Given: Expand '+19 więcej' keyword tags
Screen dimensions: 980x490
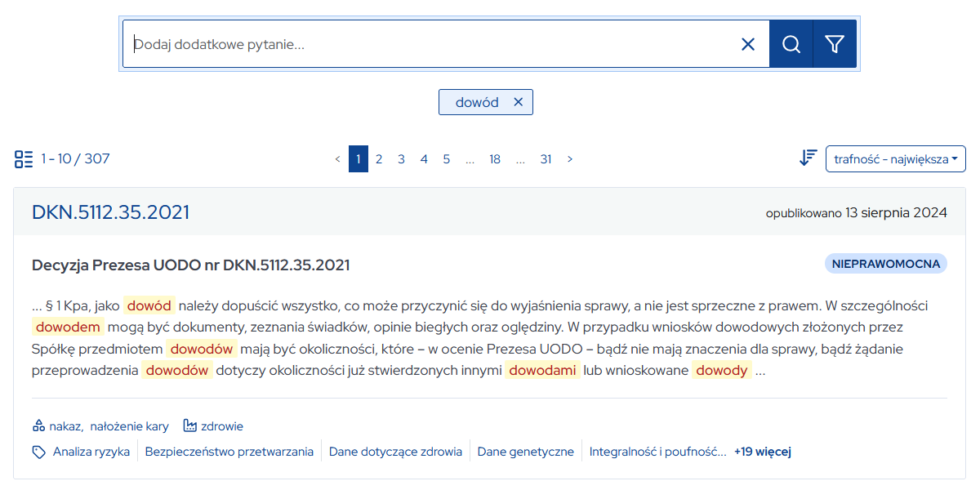Looking at the screenshot, I should tap(763, 452).
